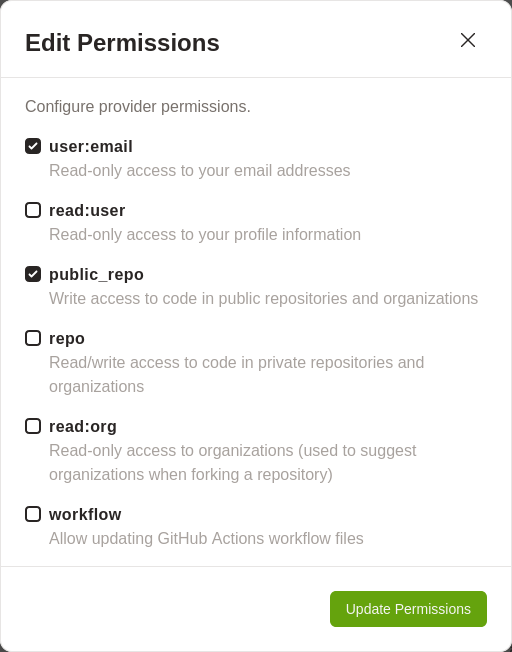
Task: Click the public_repo label text
Action: click(x=96, y=275)
